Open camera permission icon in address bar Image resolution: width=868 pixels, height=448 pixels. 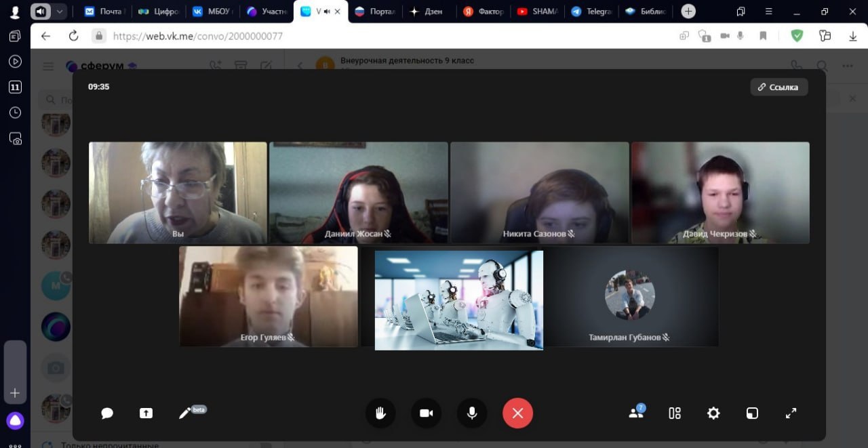[x=725, y=36]
